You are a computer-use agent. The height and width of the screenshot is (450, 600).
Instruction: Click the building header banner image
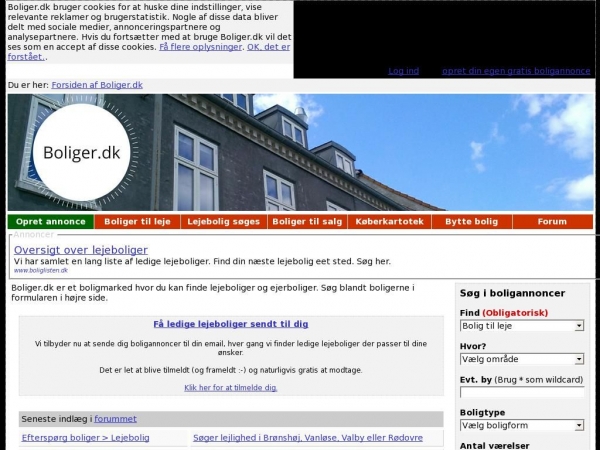point(300,152)
